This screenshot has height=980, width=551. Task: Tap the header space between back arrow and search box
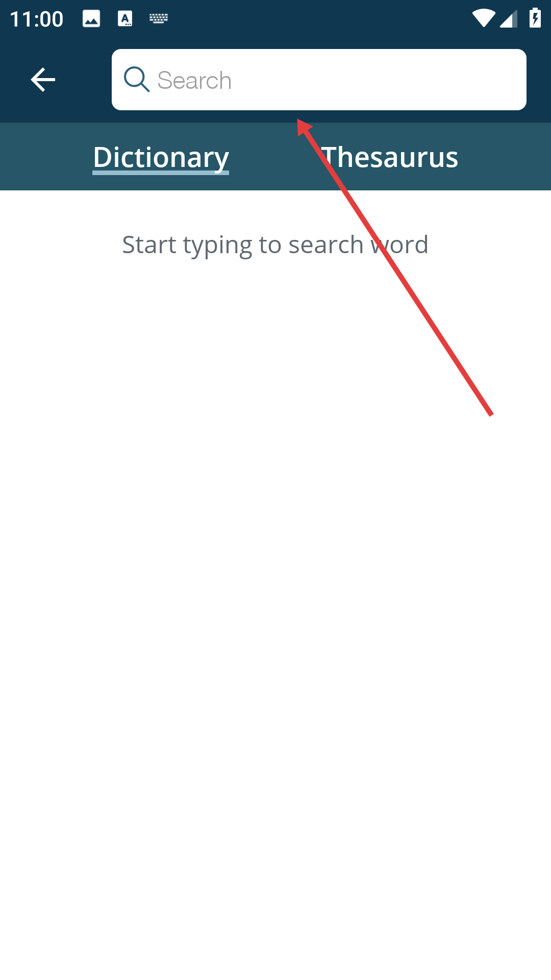pos(84,80)
